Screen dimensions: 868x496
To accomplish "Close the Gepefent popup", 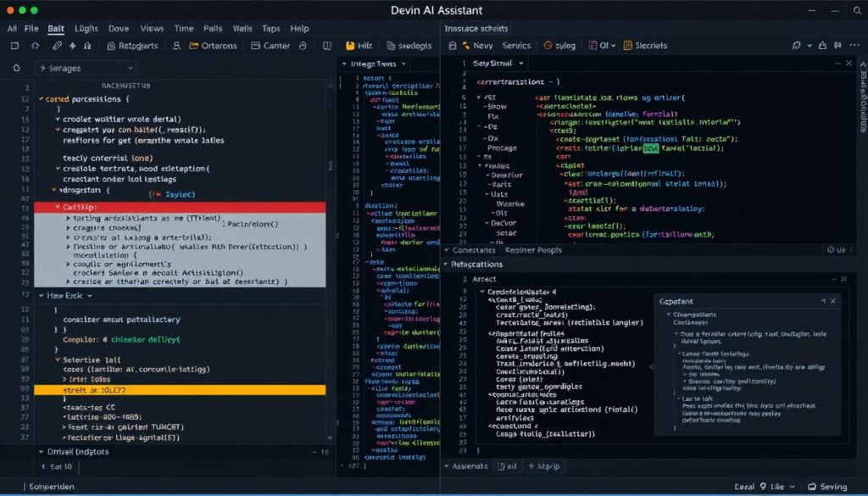I will 833,301.
